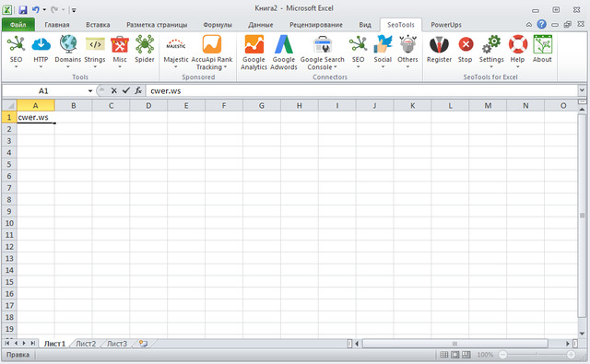Open the SEO connector in the Connectors group
The height and width of the screenshot is (364, 590).
(359, 52)
